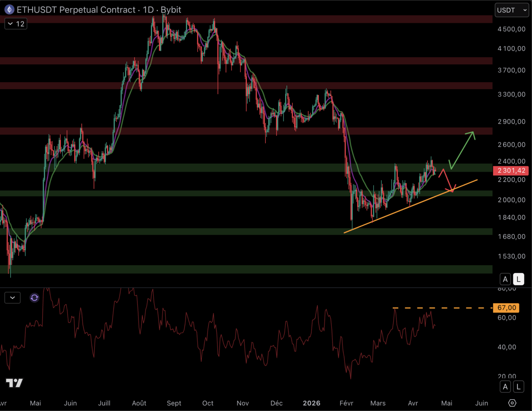Click the TradingView logo
This screenshot has width=532, height=411.
[14, 383]
